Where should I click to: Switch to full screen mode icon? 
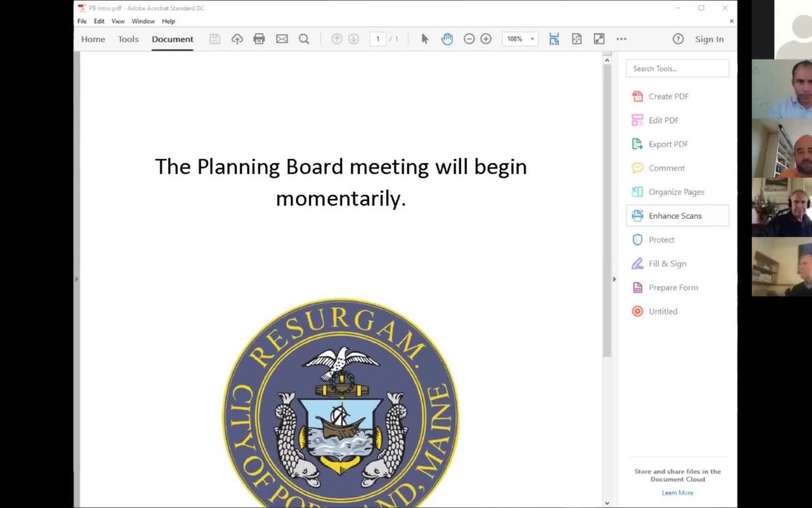point(599,39)
